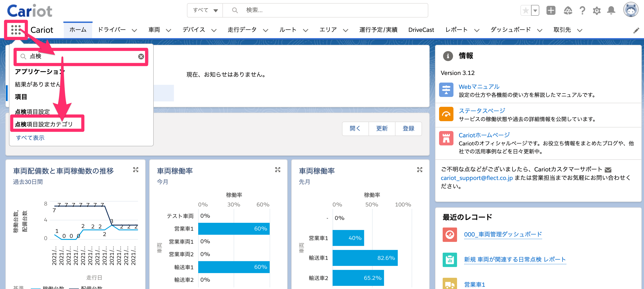Expand the 先月 車両稼働率 chart
This screenshot has width=644, height=289.
click(420, 170)
